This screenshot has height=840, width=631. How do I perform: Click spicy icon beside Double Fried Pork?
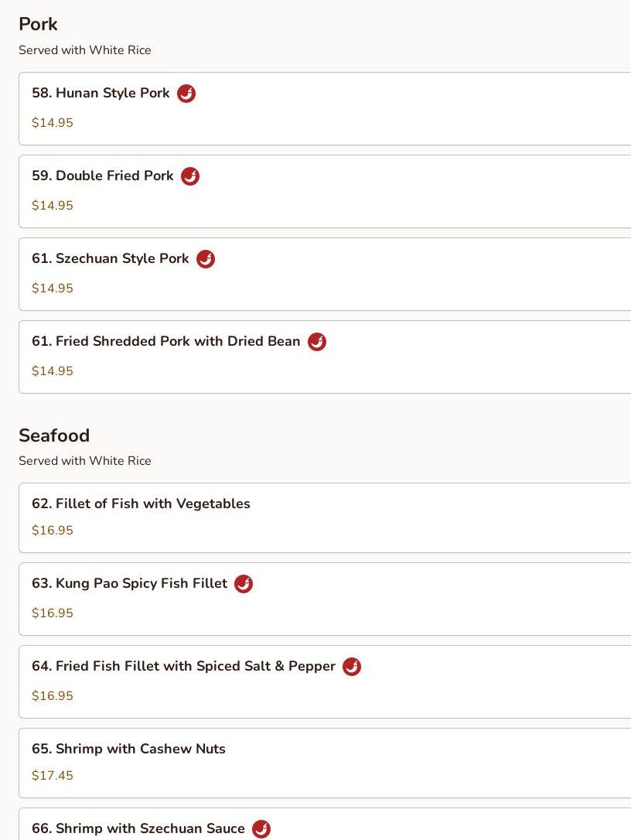190,176
